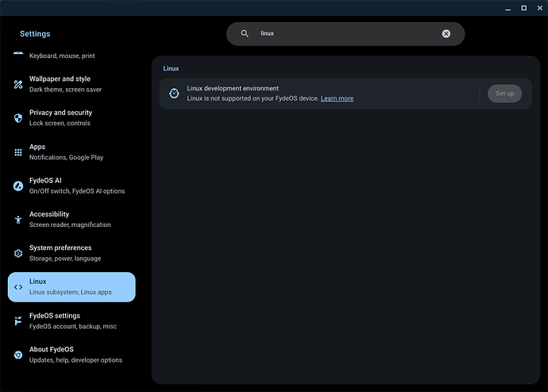Maximize the Settings window
This screenshot has height=392, width=548.
[523, 7]
